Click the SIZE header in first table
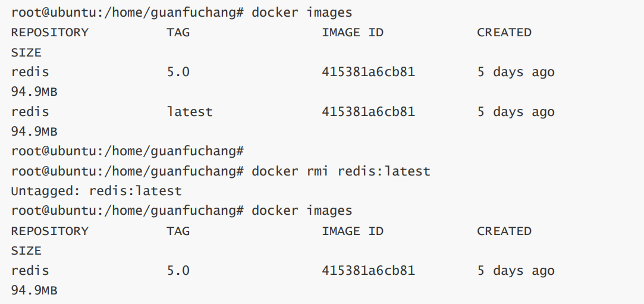Image resolution: width=644 pixels, height=304 pixels. pyautogui.click(x=26, y=53)
